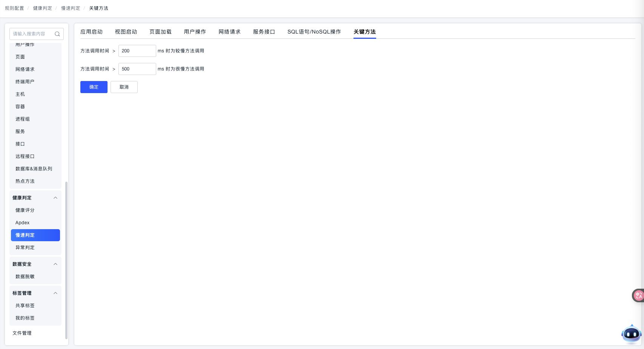Click the 确定 button
This screenshot has width=644, height=349.
click(x=94, y=87)
